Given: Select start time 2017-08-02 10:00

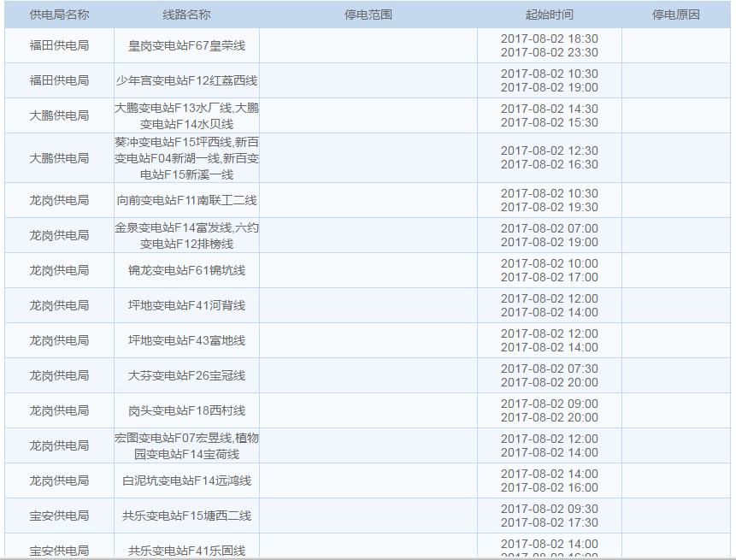Looking at the screenshot, I should point(550,263).
